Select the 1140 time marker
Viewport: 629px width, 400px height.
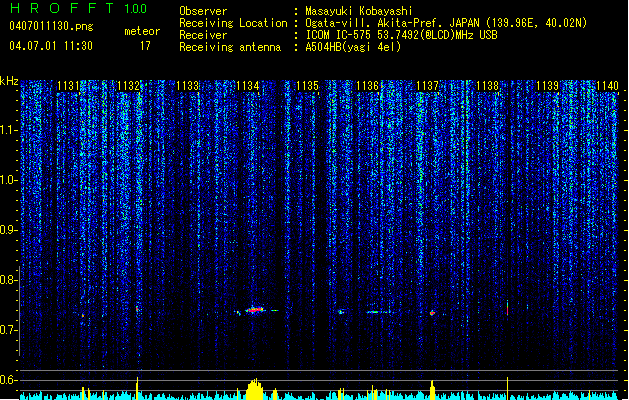607,86
